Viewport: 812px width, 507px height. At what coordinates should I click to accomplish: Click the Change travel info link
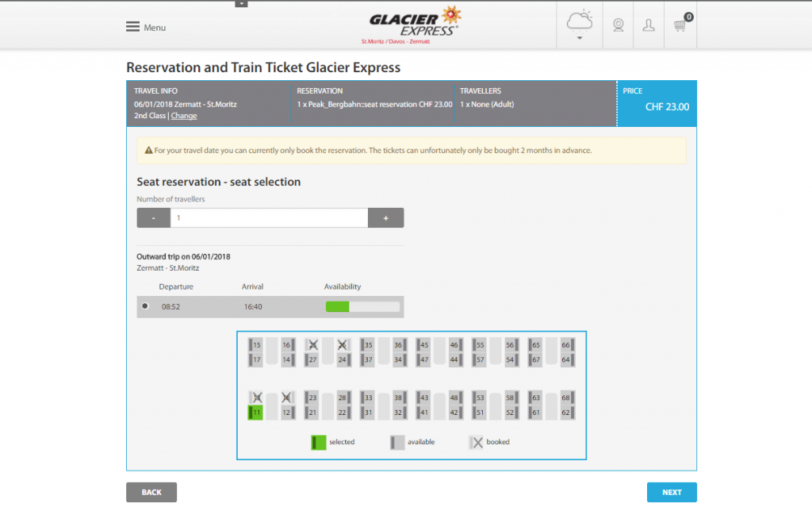tap(184, 116)
